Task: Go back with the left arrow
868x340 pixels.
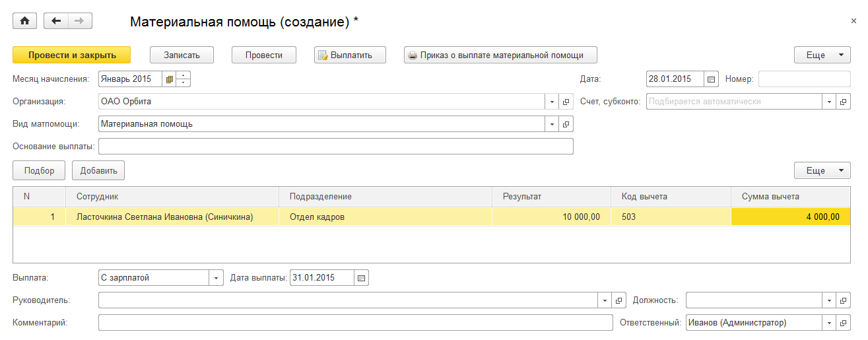Action: [x=56, y=21]
